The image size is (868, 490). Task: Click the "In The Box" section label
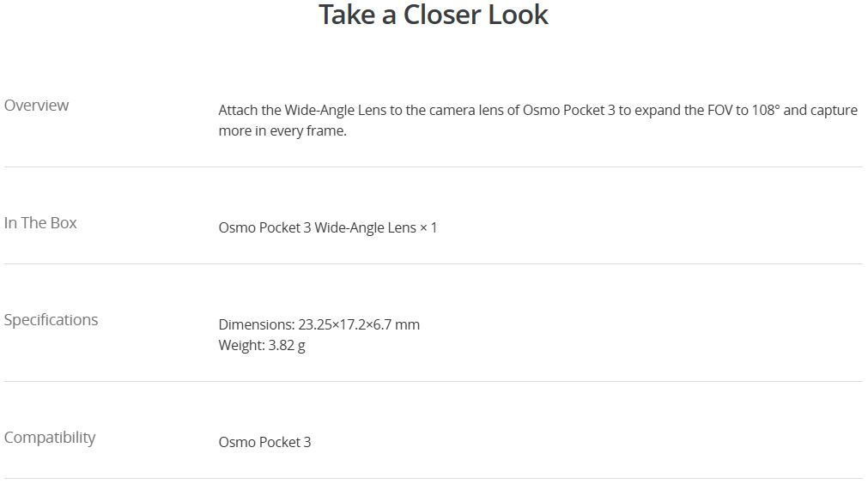click(x=40, y=223)
